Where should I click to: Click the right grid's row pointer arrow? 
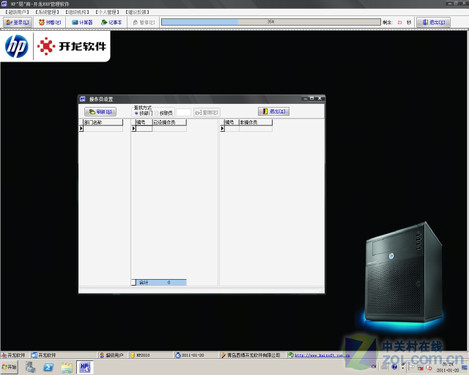[222, 128]
